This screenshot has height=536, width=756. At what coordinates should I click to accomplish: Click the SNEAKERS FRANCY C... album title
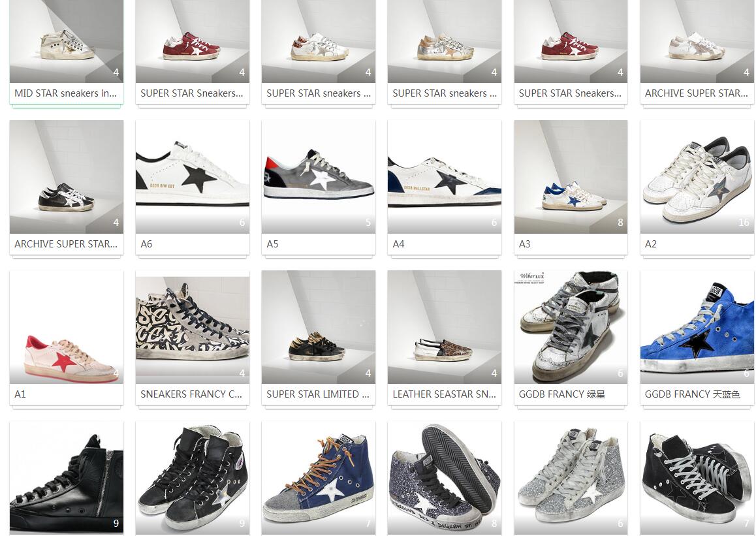point(191,394)
